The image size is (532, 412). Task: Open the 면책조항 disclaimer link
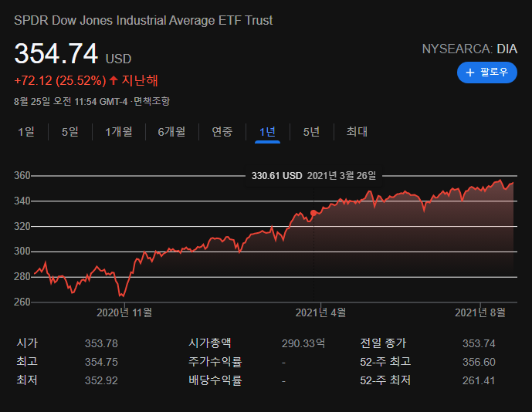[151, 101]
